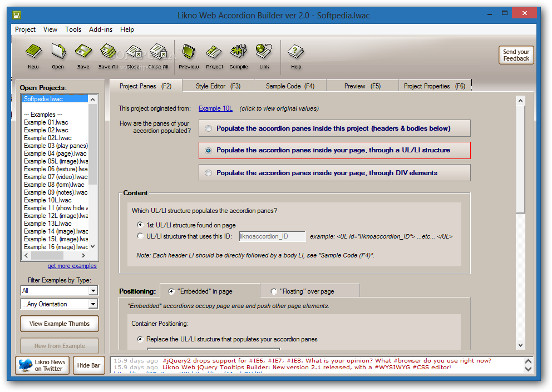Click the liknoaccordion_ID input field
The image size is (552, 392).
(272, 236)
